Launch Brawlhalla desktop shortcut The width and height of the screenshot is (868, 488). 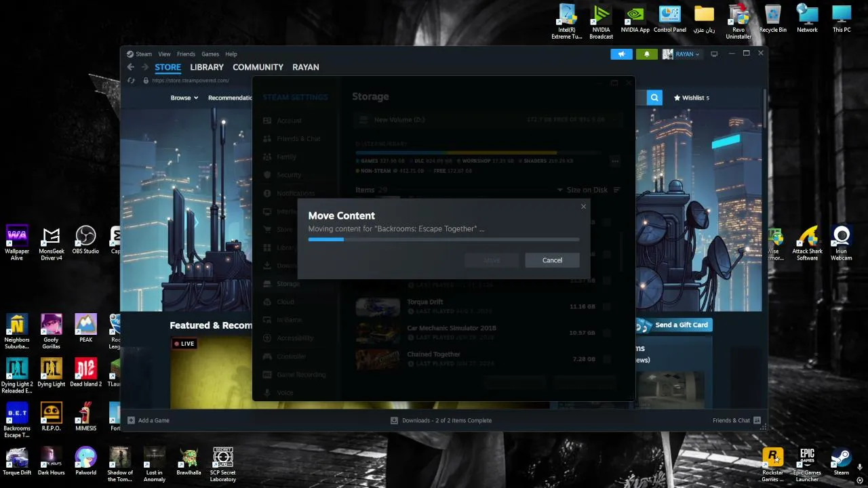tap(189, 461)
